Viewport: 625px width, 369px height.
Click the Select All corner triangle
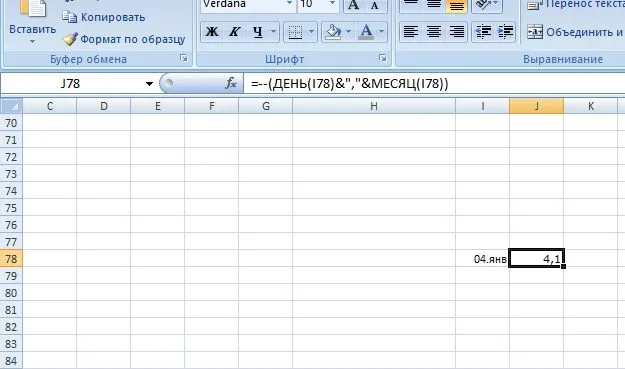click(x=12, y=106)
